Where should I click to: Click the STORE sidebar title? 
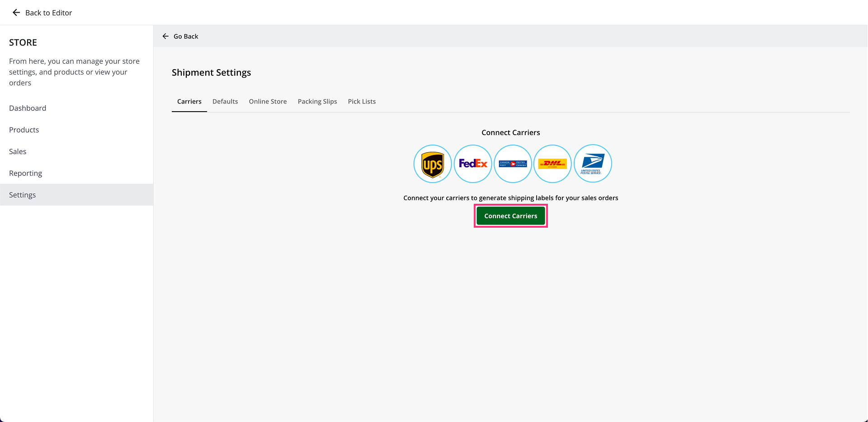[x=23, y=42]
